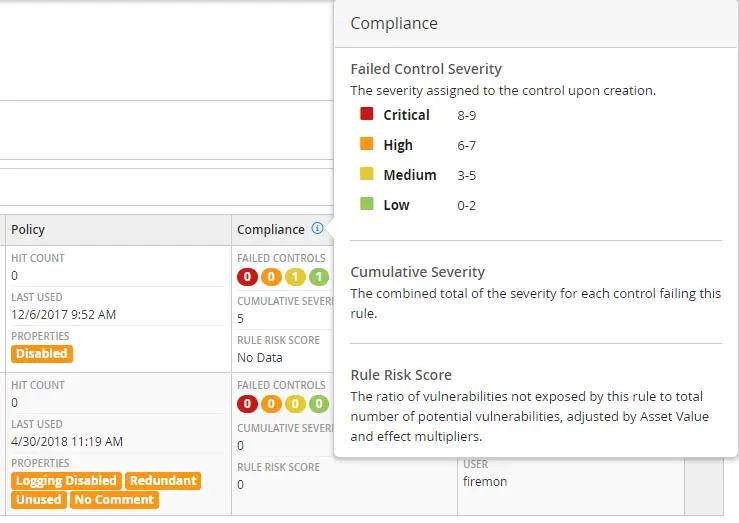Click the orange high badge in Disabled rule row
The height and width of the screenshot is (523, 739).
pos(271,277)
